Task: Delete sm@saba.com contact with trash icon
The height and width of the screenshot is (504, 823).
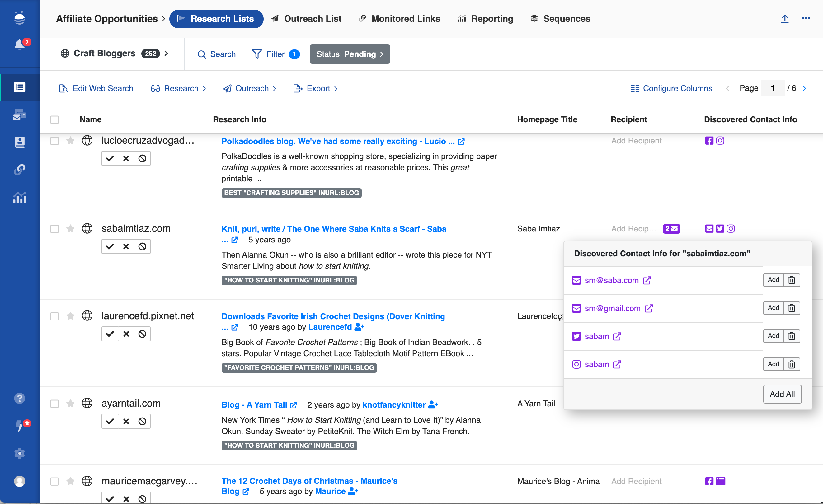Action: pyautogui.click(x=791, y=280)
